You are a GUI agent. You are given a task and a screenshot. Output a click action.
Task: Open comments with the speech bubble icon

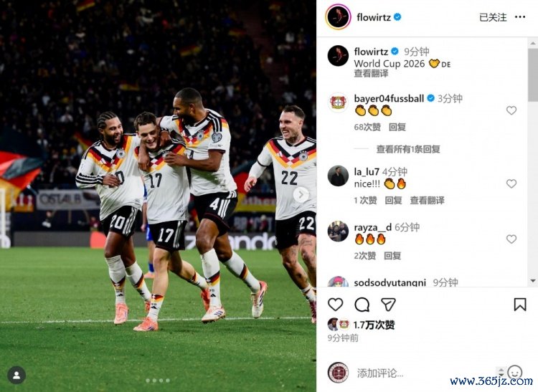pyautogui.click(x=362, y=305)
